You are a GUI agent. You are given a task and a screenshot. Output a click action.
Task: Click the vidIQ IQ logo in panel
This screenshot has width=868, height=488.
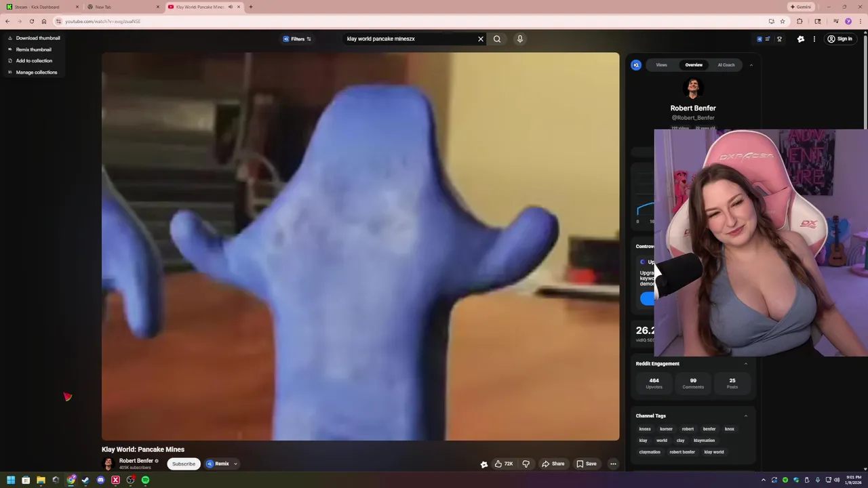click(x=636, y=65)
